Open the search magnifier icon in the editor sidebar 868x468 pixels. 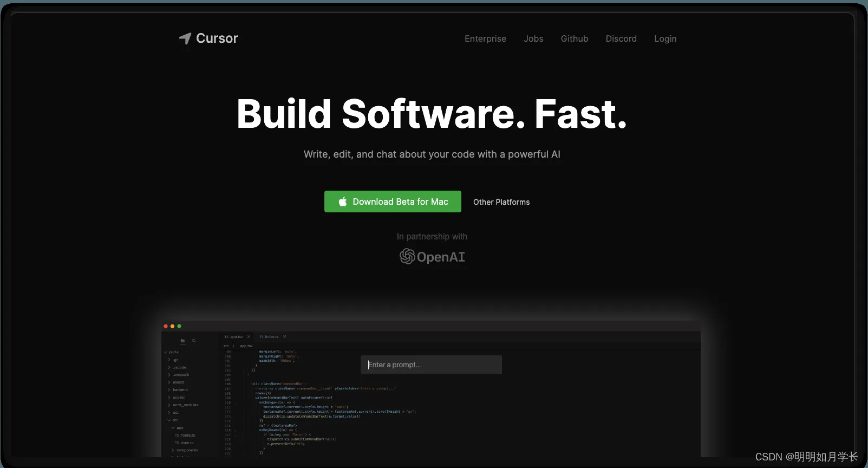point(194,341)
